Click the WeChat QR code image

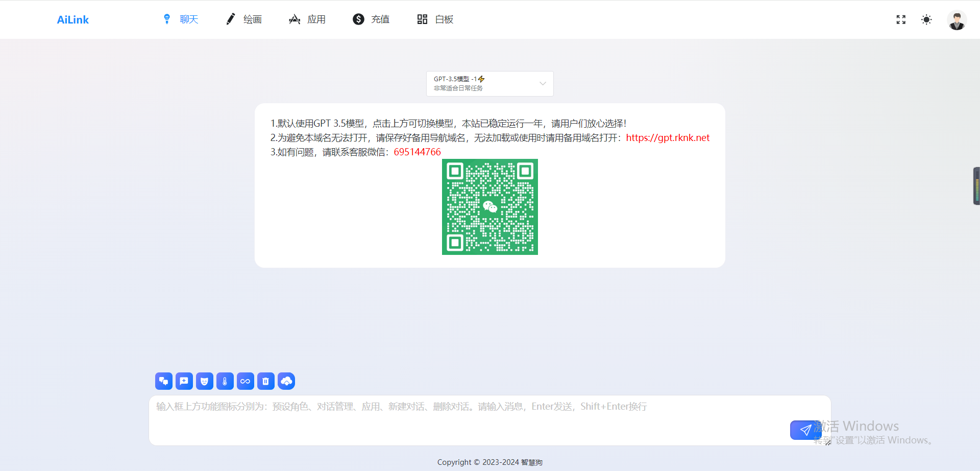pos(490,207)
